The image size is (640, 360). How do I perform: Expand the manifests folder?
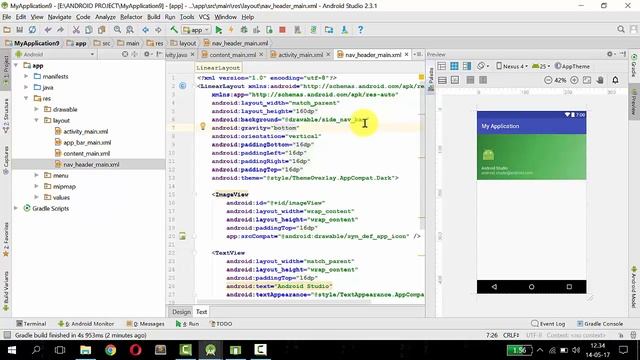point(26,76)
